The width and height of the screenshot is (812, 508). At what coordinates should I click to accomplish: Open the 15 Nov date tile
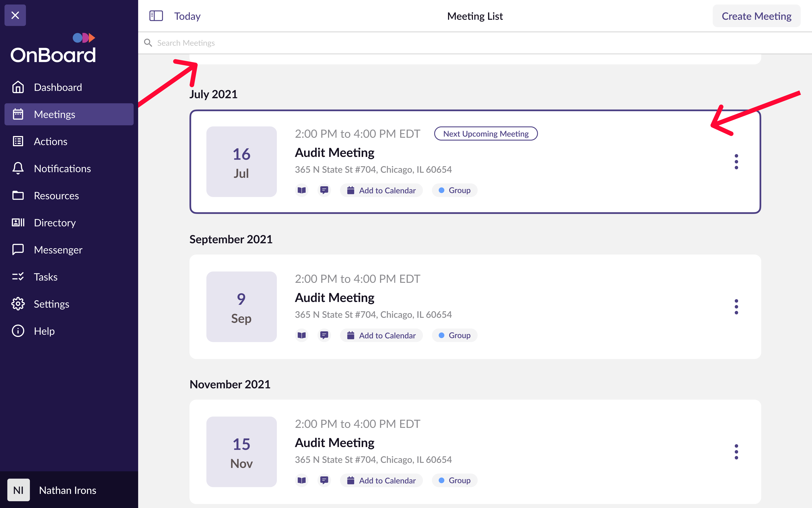tap(242, 452)
